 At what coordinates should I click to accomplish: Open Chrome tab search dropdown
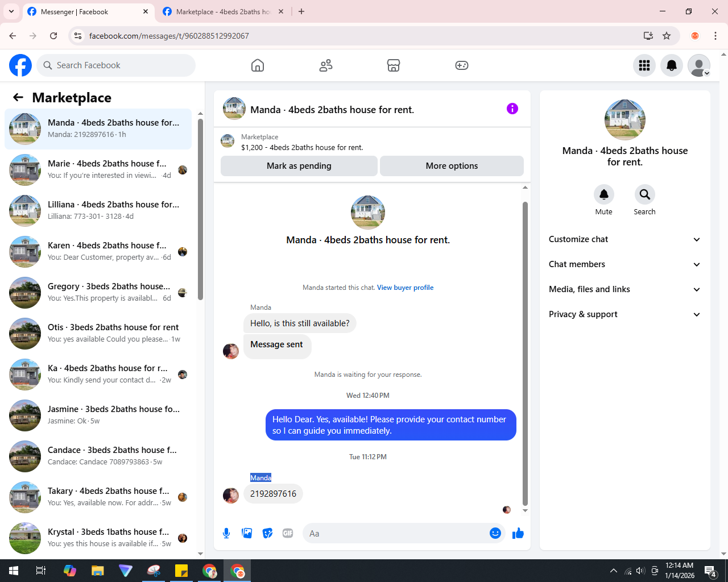click(11, 11)
